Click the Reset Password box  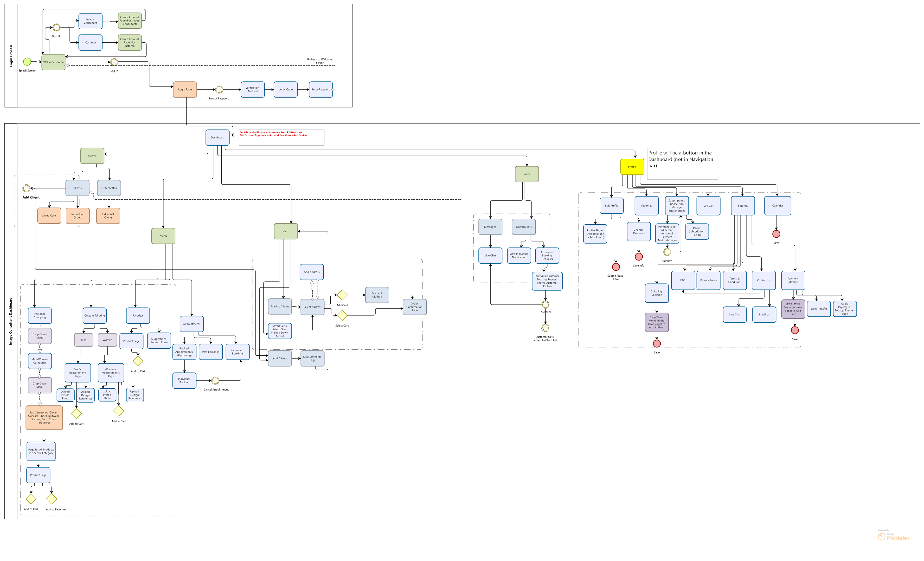[321, 90]
